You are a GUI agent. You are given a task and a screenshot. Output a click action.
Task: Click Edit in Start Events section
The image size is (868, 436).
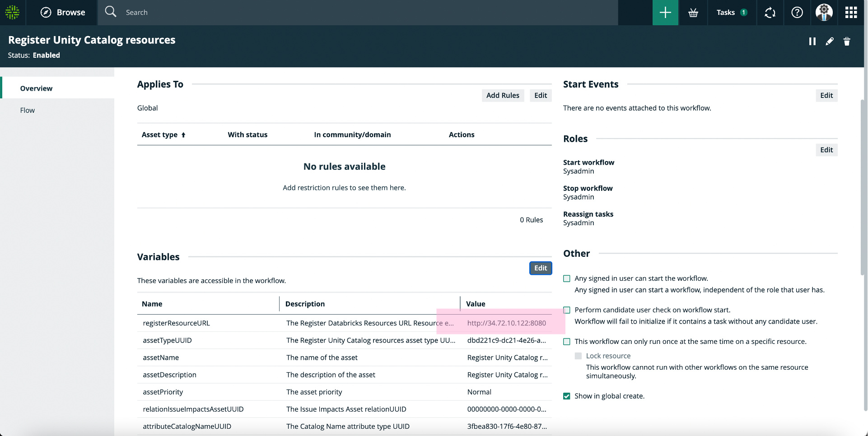click(826, 95)
